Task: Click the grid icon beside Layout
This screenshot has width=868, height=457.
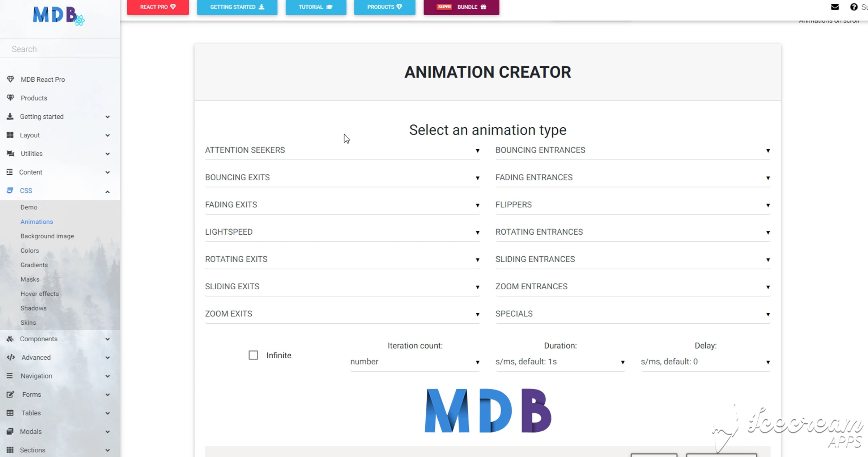Action: 10,135
